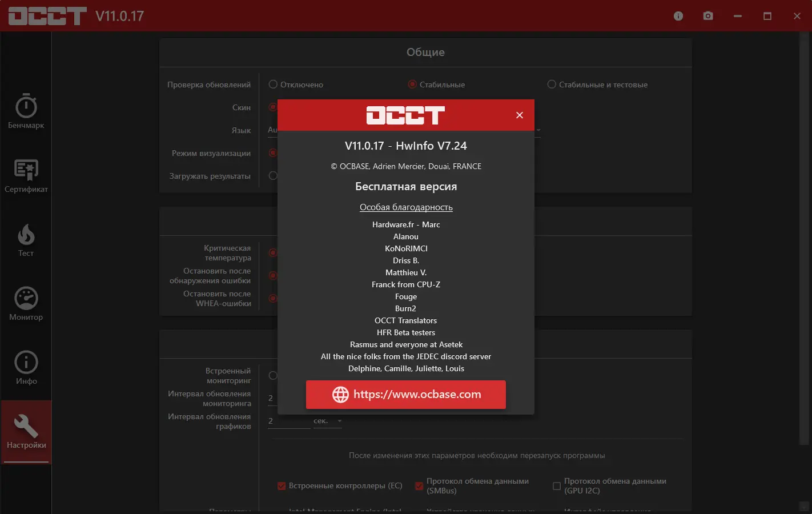Click the Встроенный мониторинг label
This screenshot has width=812, height=514.
(x=228, y=376)
